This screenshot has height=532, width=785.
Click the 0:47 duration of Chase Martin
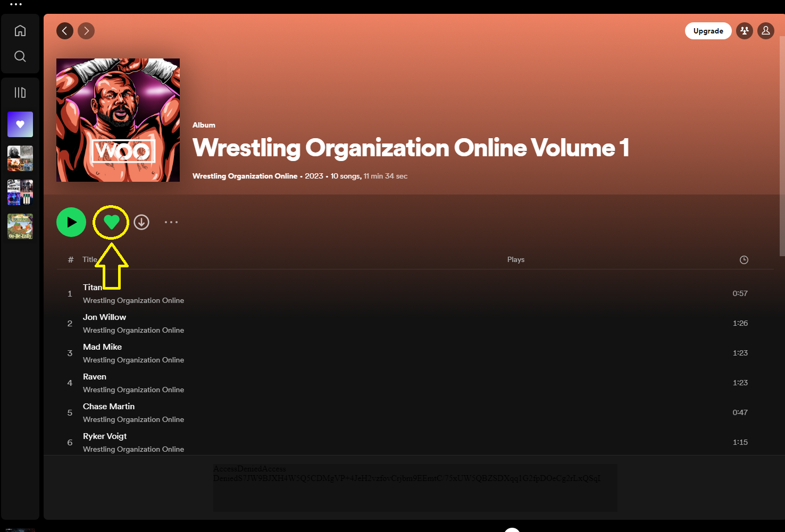point(740,412)
